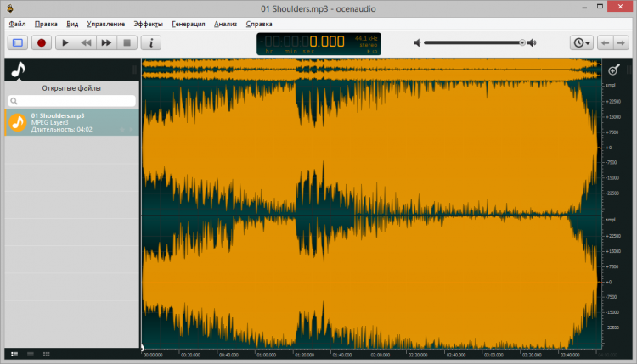This screenshot has width=637, height=364.
Task: Open the Вид menu
Action: pyautogui.click(x=72, y=24)
